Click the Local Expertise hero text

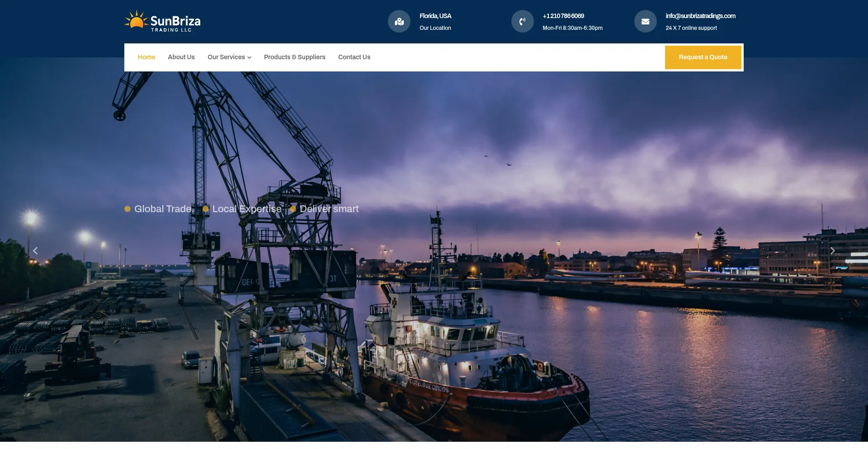(247, 209)
